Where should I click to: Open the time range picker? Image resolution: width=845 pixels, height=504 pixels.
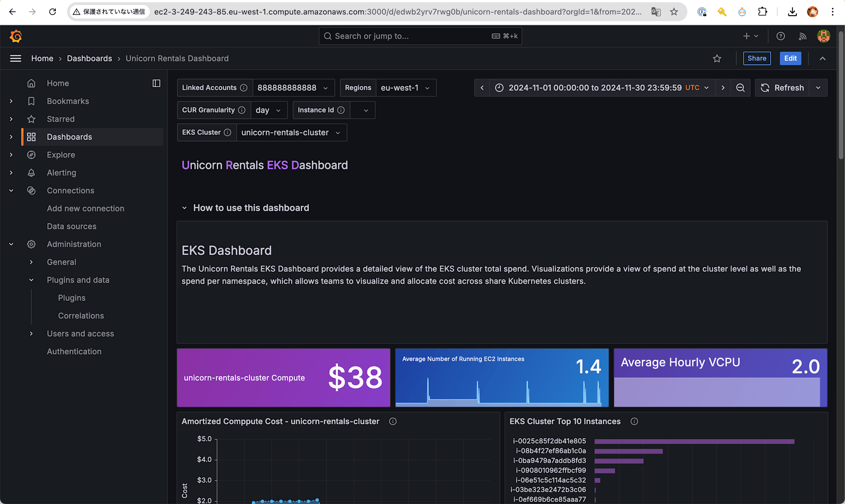pyautogui.click(x=602, y=88)
